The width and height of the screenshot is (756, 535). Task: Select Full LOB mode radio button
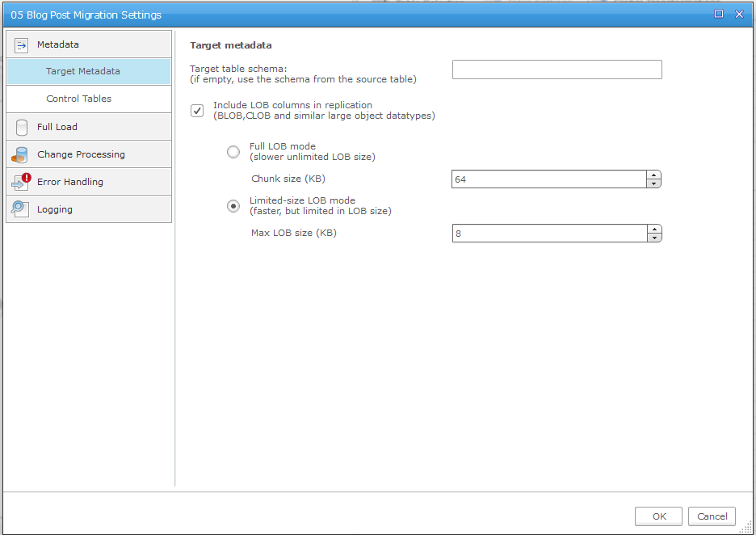[233, 152]
